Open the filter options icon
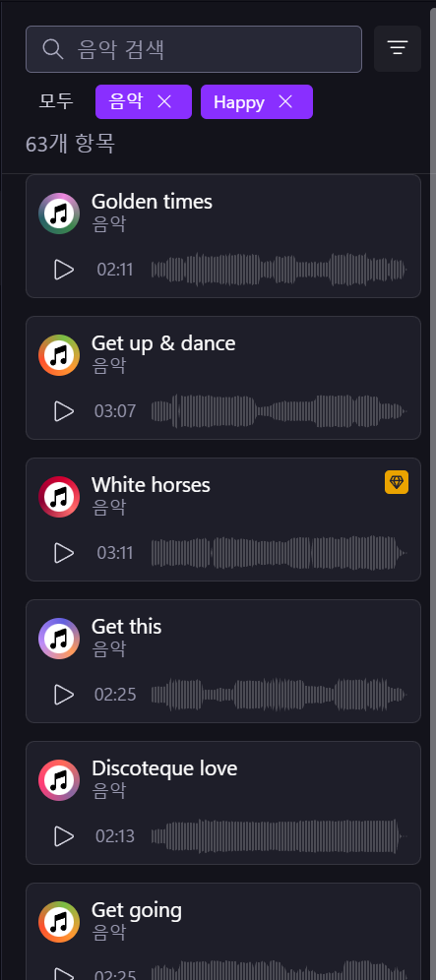This screenshot has height=980, width=436. pyautogui.click(x=398, y=49)
